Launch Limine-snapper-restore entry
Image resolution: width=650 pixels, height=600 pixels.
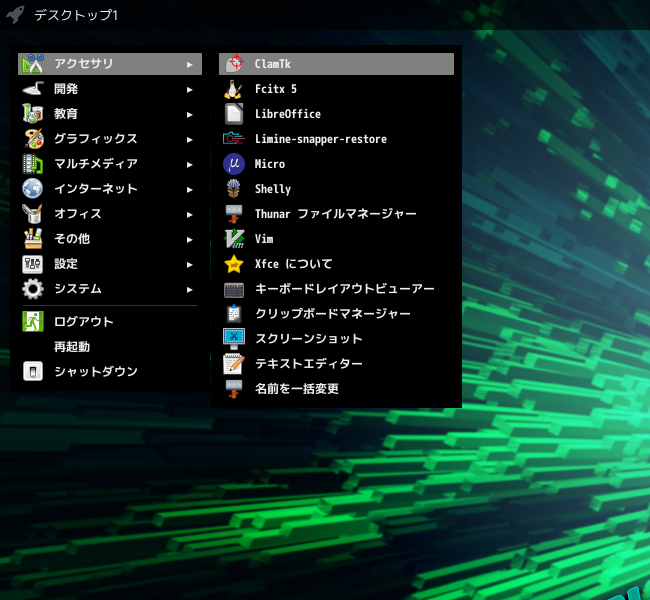(336, 138)
